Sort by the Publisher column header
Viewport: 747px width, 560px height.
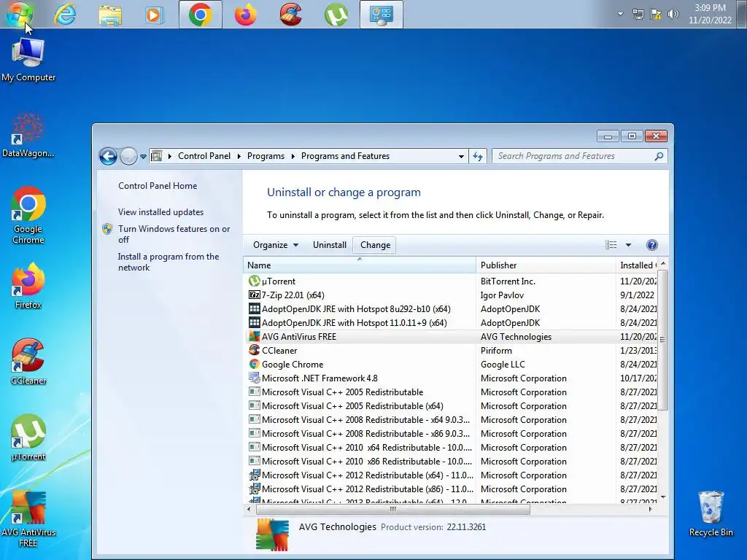(x=546, y=265)
